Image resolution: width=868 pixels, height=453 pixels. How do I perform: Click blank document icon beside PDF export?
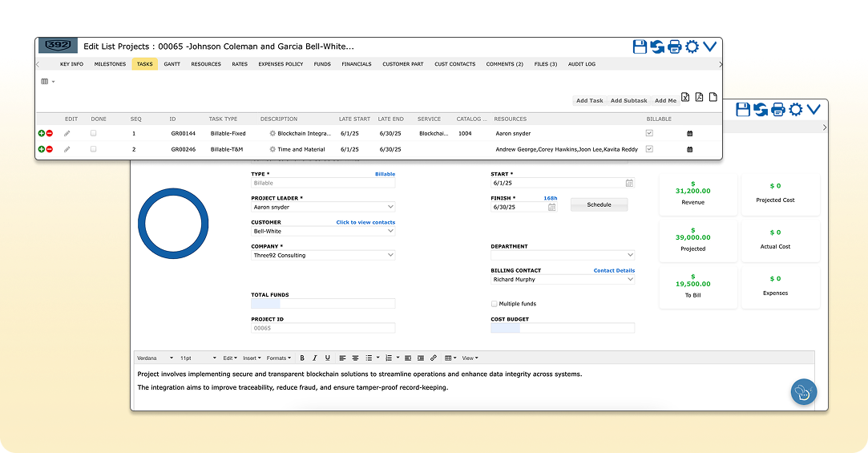(x=713, y=98)
